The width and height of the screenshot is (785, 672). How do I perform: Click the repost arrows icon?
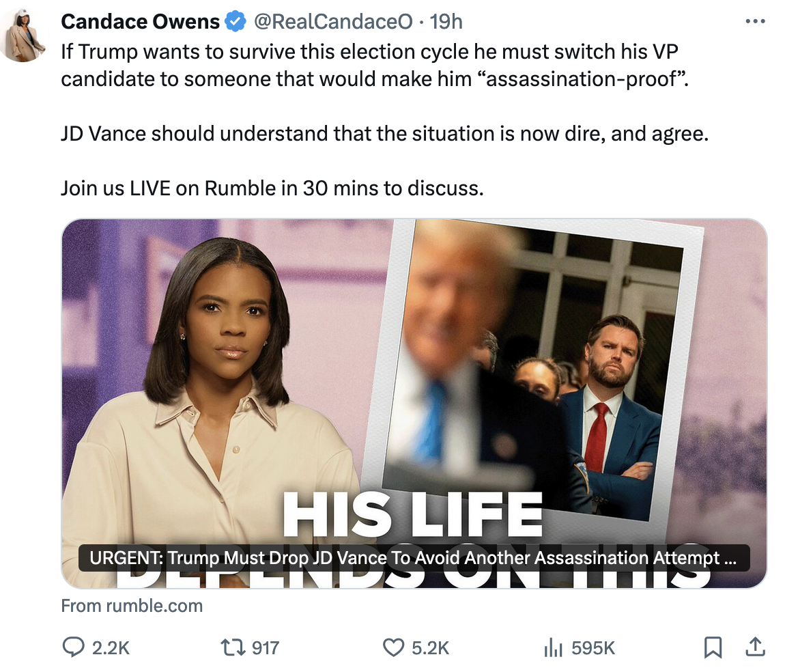click(233, 647)
